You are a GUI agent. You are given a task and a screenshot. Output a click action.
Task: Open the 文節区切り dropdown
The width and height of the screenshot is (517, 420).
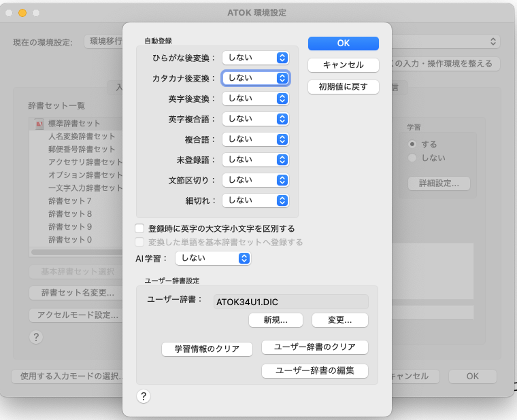pyautogui.click(x=256, y=180)
